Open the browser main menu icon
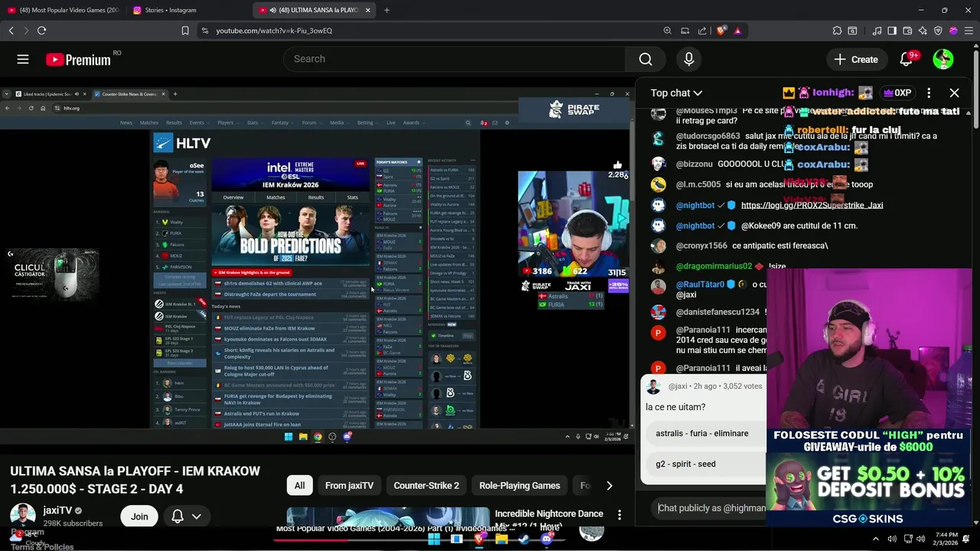980x551 pixels. pyautogui.click(x=969, y=31)
